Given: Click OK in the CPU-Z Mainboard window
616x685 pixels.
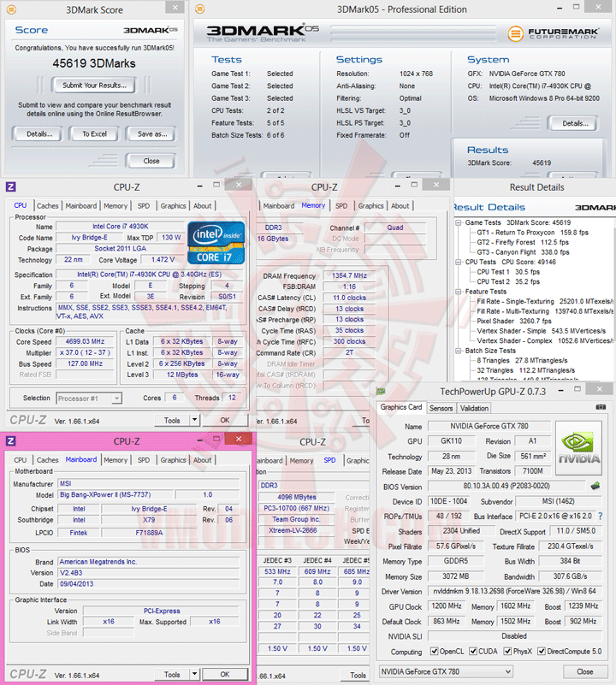Looking at the screenshot, I should click(x=225, y=675).
